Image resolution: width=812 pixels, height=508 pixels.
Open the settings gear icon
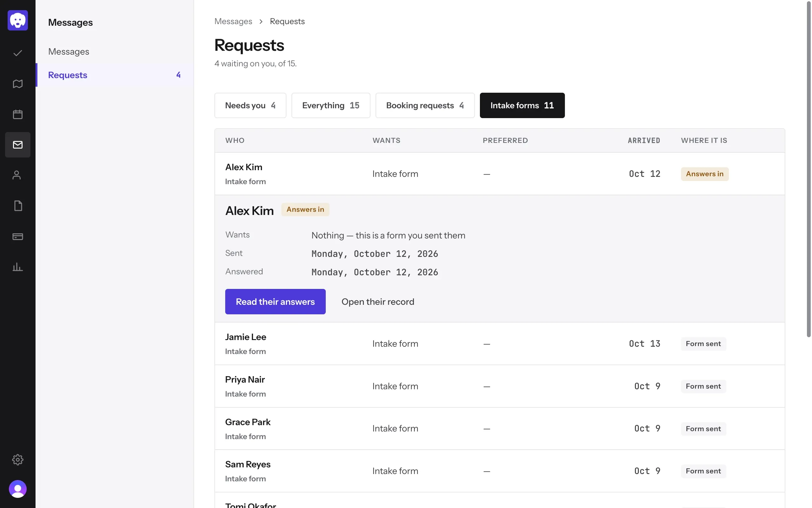[x=17, y=460]
